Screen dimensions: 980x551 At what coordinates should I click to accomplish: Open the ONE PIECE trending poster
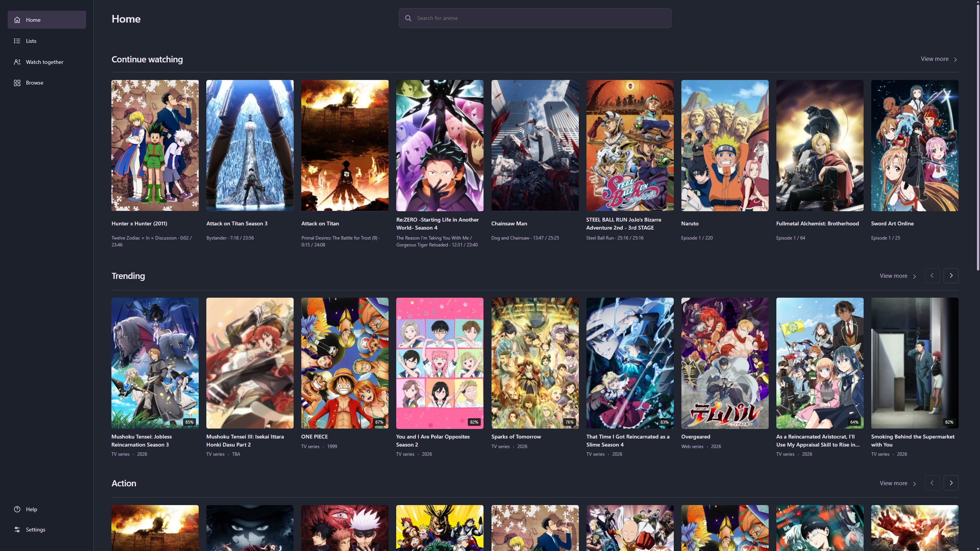pos(345,363)
